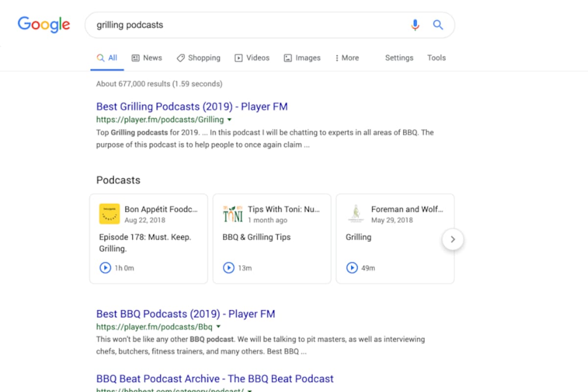Play Foreman and Wolf Grilling episode
Viewport: 588px width, 392px height.
(x=352, y=268)
